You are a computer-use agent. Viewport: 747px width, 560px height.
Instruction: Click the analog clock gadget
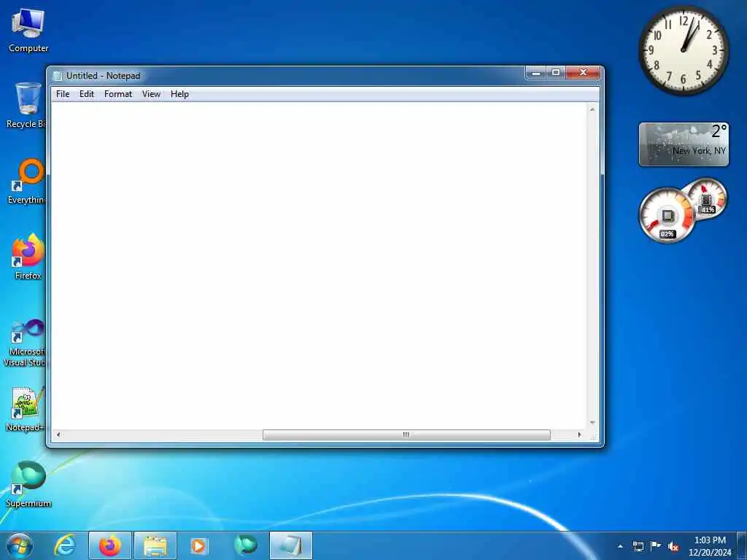[x=683, y=50]
